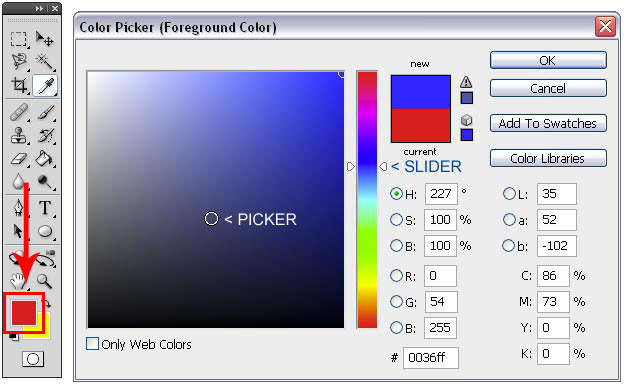Click the R field showing 0
This screenshot has width=625, height=388.
[440, 276]
